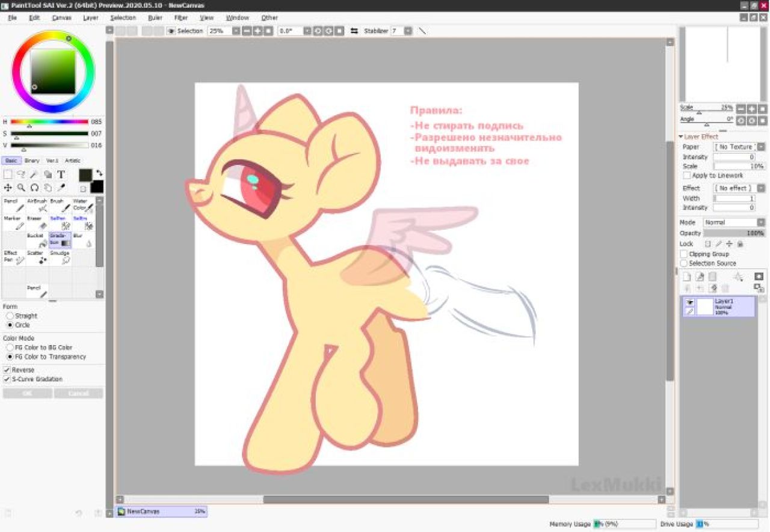Screen dimensions: 770x532
Task: Choose the Brush tool
Action: (x=60, y=206)
